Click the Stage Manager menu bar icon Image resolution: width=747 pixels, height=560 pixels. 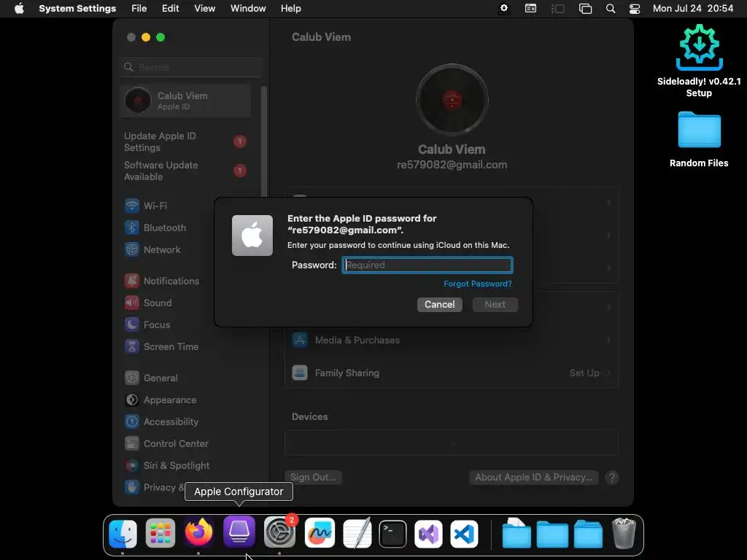(x=557, y=8)
